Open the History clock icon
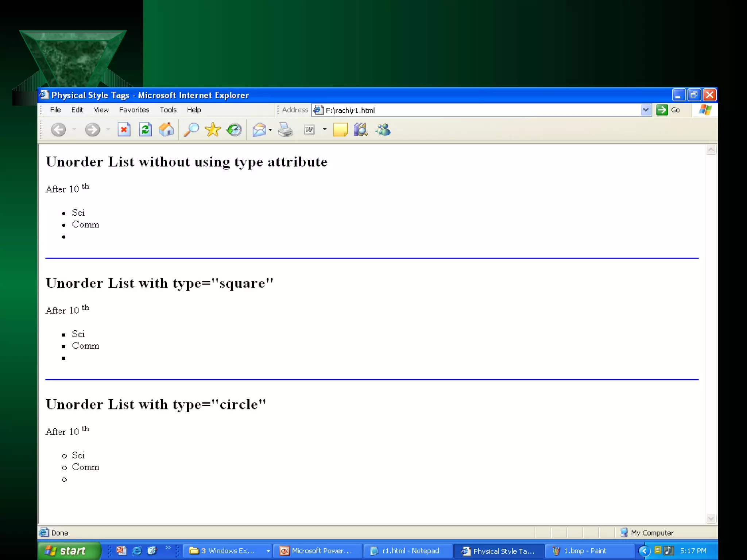Viewport: 747px width, 560px height. (x=234, y=130)
